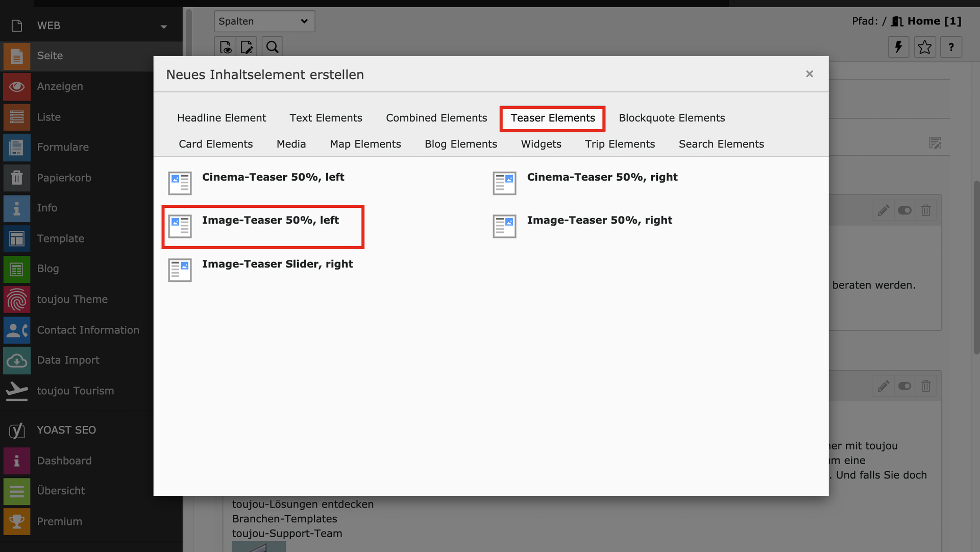Click the clear cache lightning icon
Viewport: 980px width, 552px height.
[x=898, y=47]
